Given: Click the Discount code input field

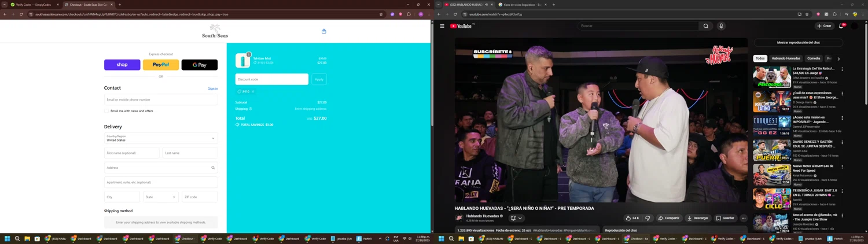Looking at the screenshot, I should (x=272, y=79).
